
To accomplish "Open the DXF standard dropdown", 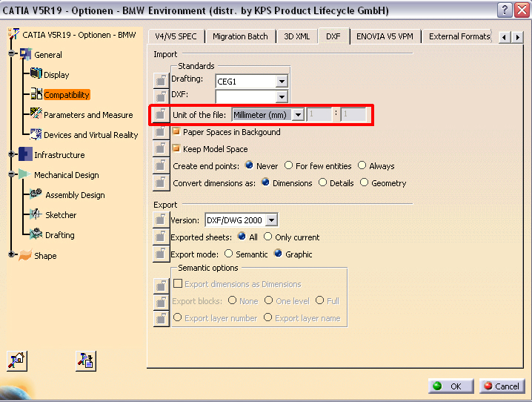I will [x=282, y=96].
